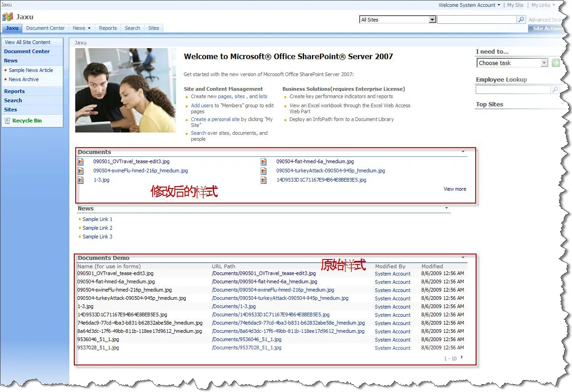Click the URL Path column header
Image resolution: width=572 pixels, height=392 pixels.
(223, 266)
